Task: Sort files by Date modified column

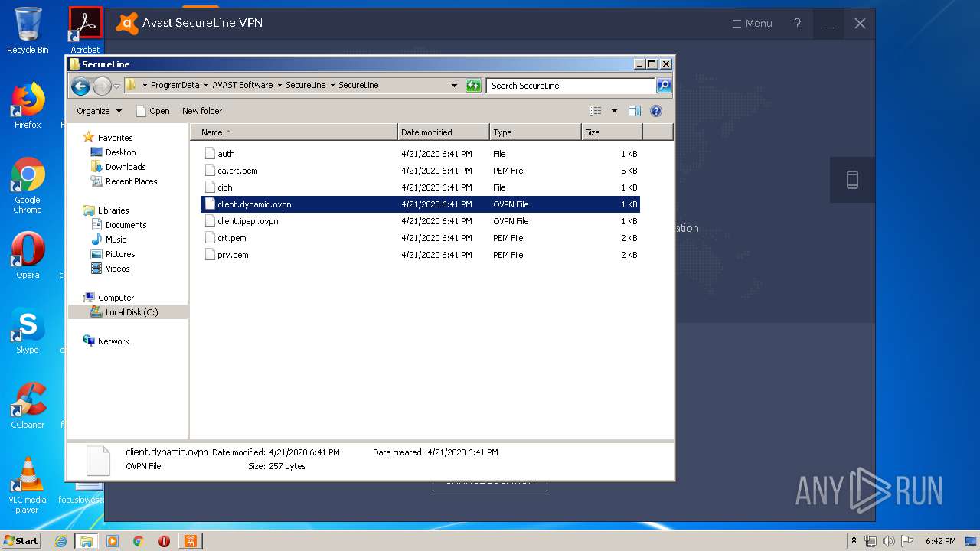Action: click(443, 132)
